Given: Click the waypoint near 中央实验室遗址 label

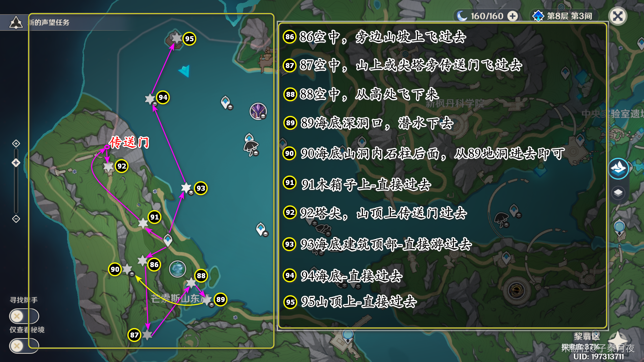Looking at the screenshot, I should (580, 139).
